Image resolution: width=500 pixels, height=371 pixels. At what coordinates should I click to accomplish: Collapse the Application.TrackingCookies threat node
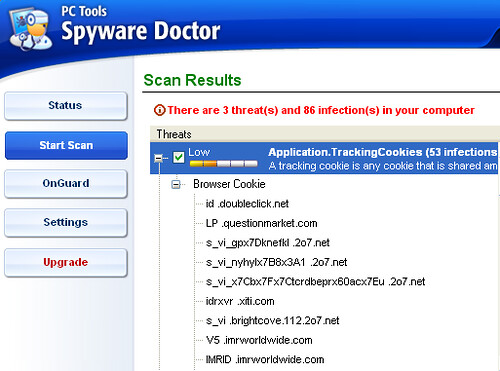(159, 158)
